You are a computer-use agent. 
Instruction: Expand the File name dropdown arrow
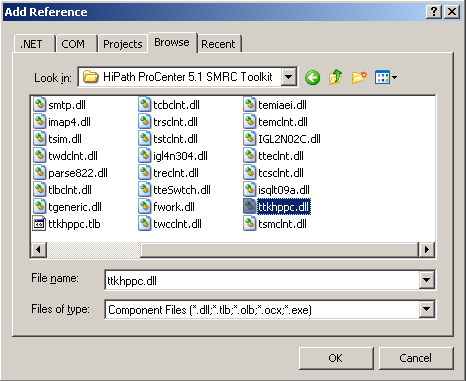coord(427,280)
